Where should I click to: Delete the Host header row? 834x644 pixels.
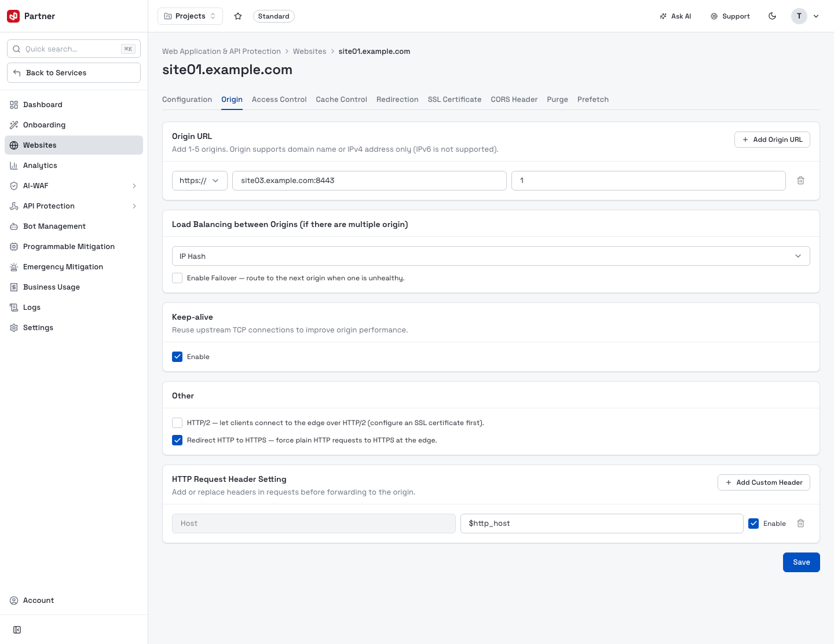800,524
